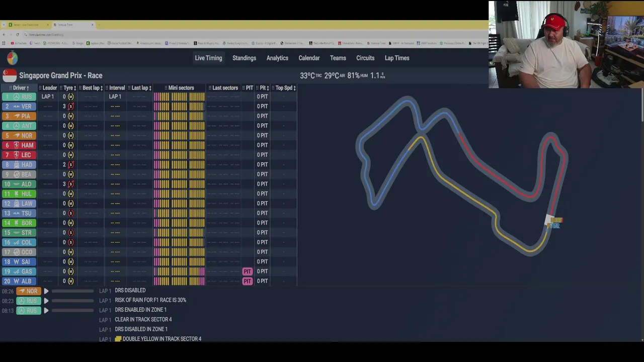The image size is (644, 362).
Task: Click the Leader column header
Action: [x=48, y=88]
